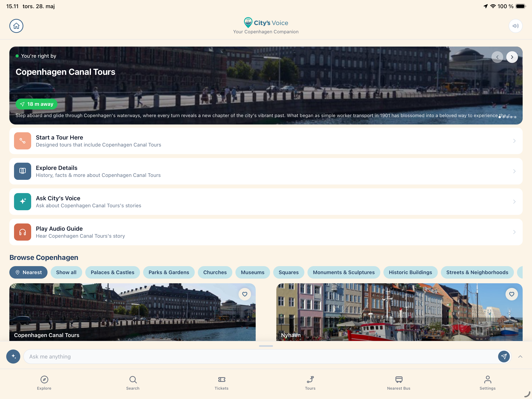The image size is (532, 399).
Task: Tap the Ask City's Voice sparkle icon
Action: pyautogui.click(x=23, y=202)
